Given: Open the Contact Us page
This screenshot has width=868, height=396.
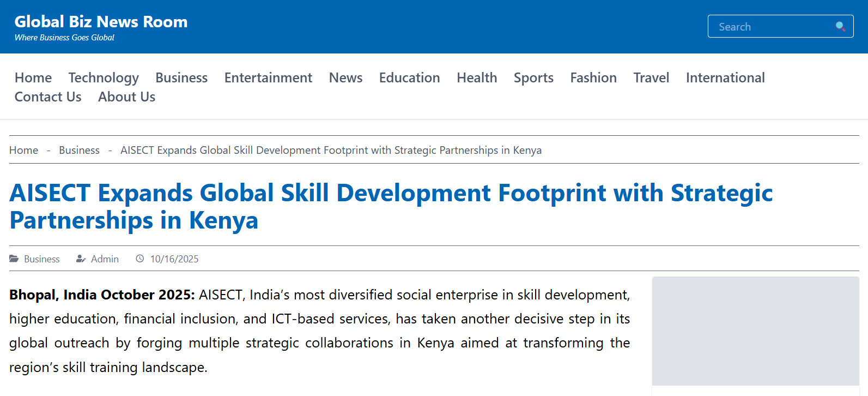Looking at the screenshot, I should coord(48,97).
